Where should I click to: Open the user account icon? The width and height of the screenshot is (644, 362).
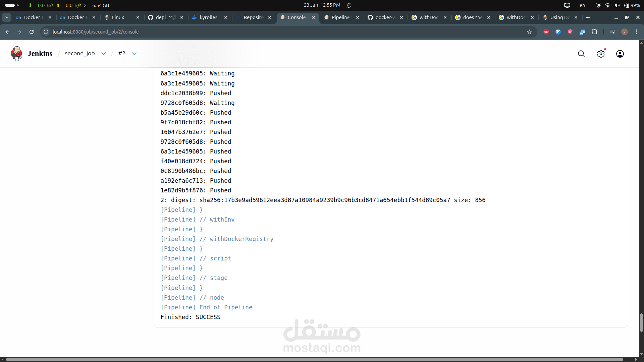tap(620, 54)
